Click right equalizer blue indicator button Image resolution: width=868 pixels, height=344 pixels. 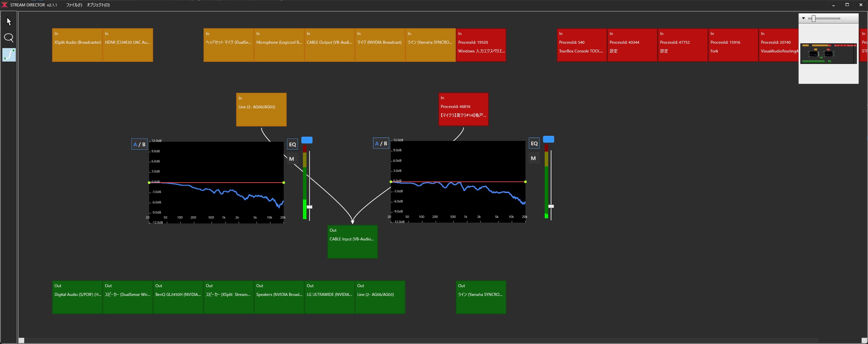click(x=549, y=140)
